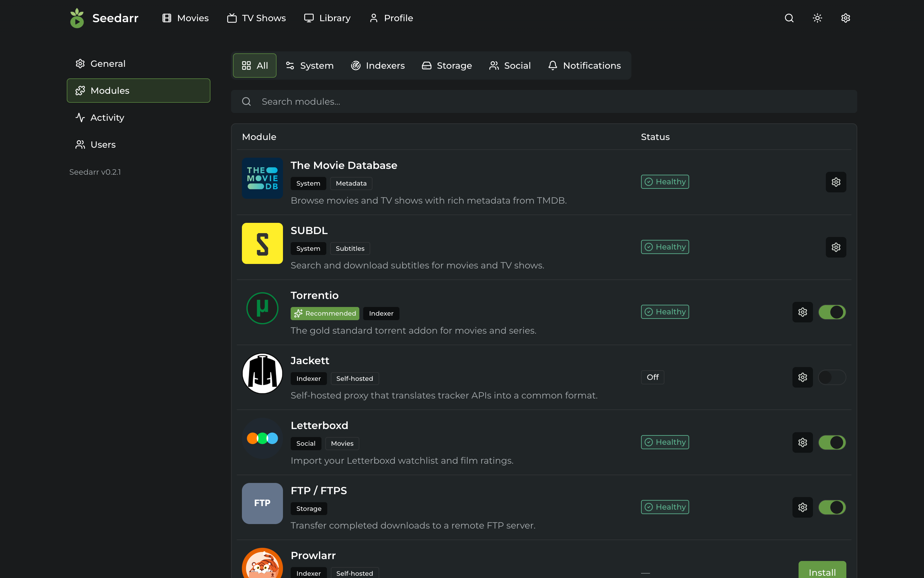Switch to the Storage tab
Viewport: 924px width, 578px height.
(x=447, y=66)
